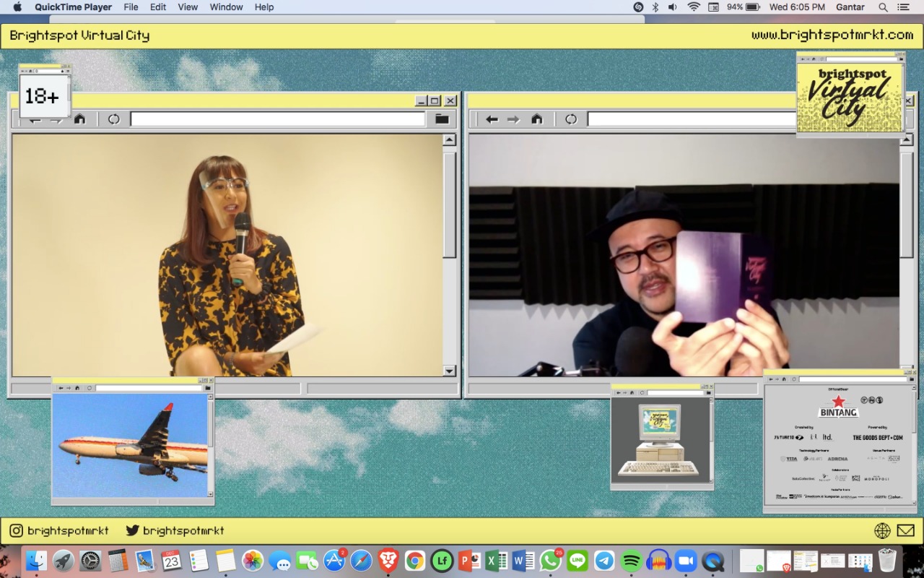Click the scroll-up arrow of the left video window
The image size is (924, 578).
pyautogui.click(x=449, y=140)
